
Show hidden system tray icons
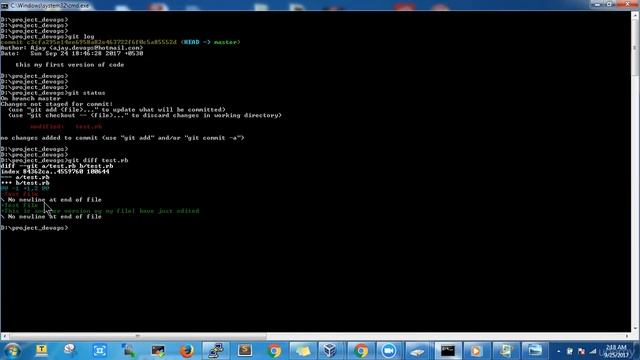[558, 351]
